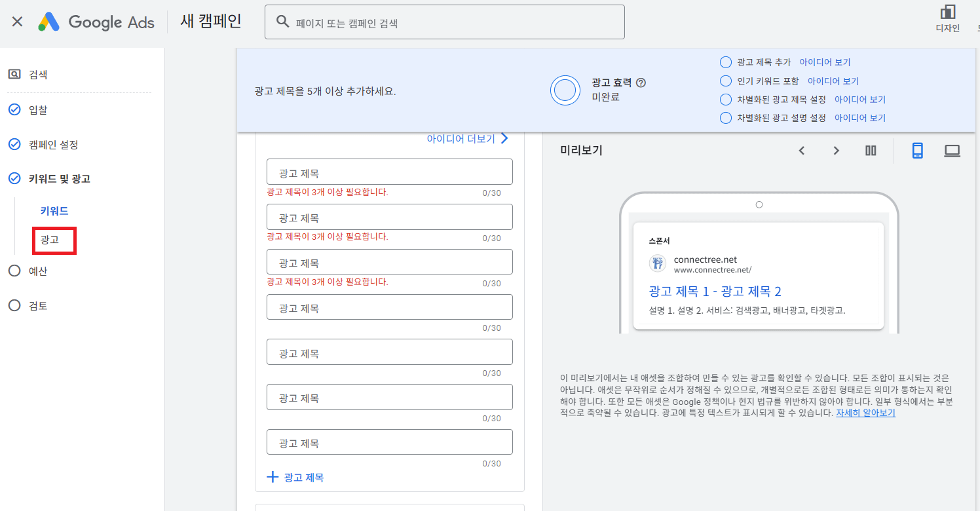Click the www.connectree.net/ URL in preview
This screenshot has width=980, height=511.
[x=713, y=269]
